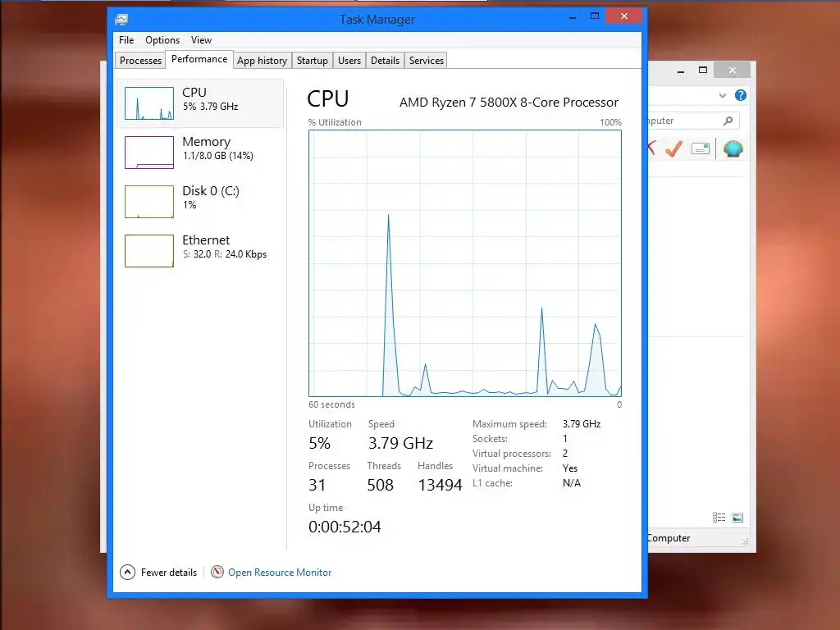
Task: Minimize the Task Manager window
Action: pos(573,16)
